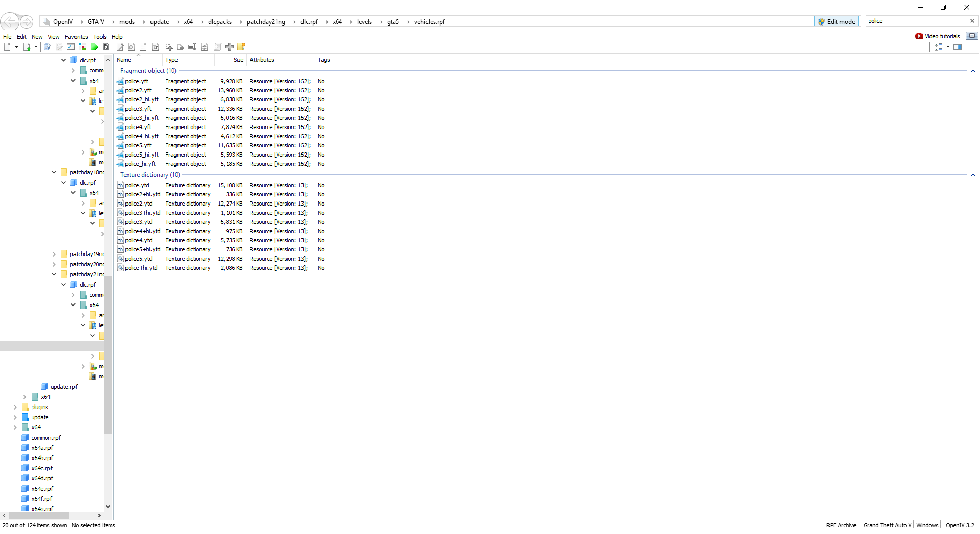Click the scroll script toolbar icon
Viewport: 980px width, 534px height.
217,47
